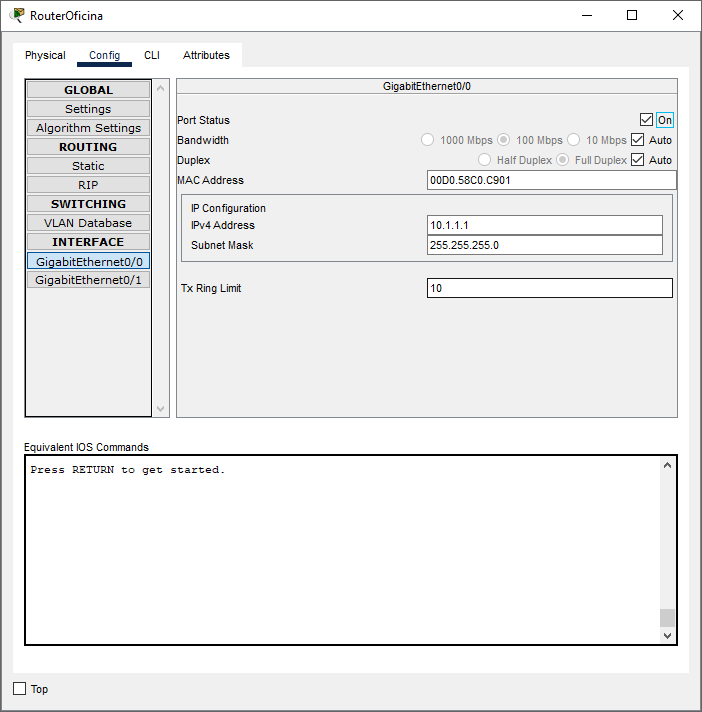Click the Tx Ring Limit field
The width and height of the screenshot is (702, 712).
coord(549,288)
